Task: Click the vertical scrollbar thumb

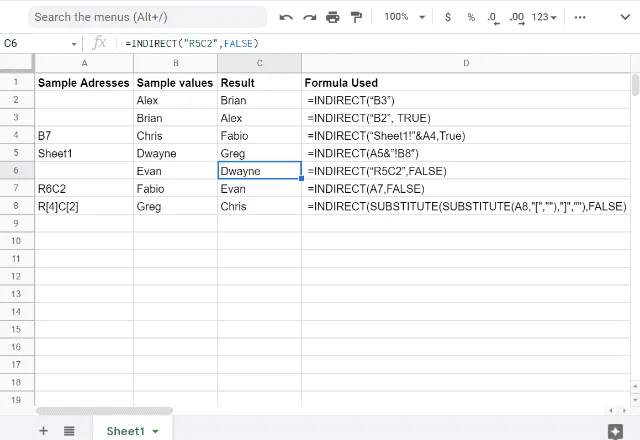Action: 635,85
